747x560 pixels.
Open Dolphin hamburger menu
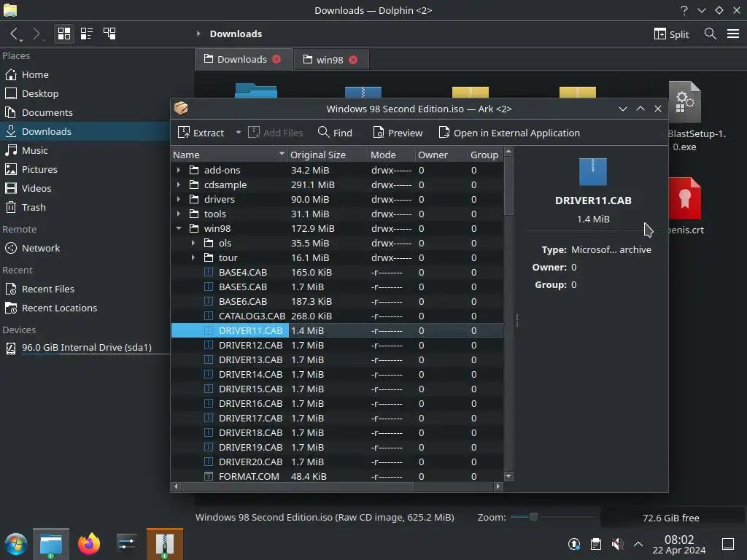tap(733, 34)
